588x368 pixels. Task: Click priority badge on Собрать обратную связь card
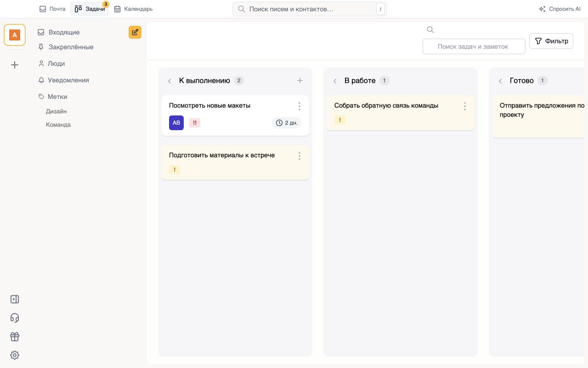pyautogui.click(x=340, y=120)
